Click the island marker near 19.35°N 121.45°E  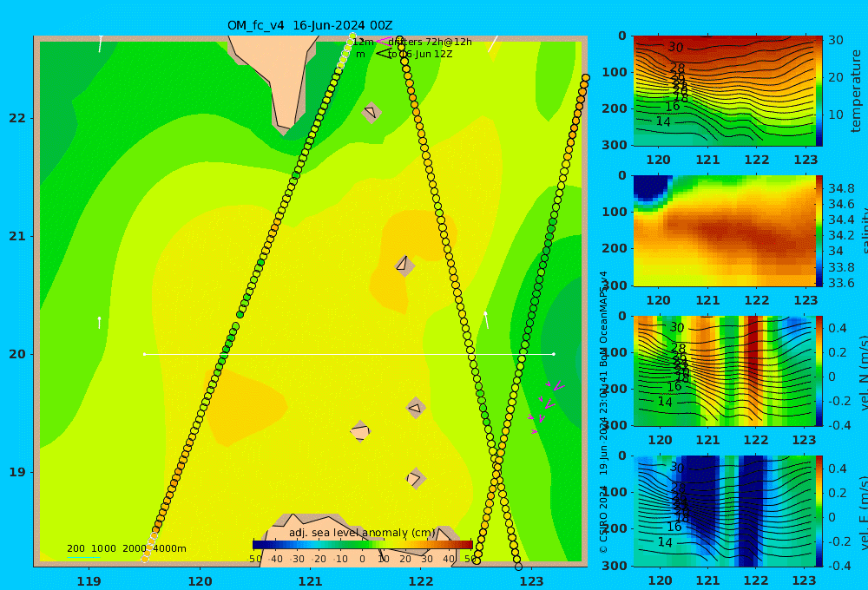pos(360,431)
